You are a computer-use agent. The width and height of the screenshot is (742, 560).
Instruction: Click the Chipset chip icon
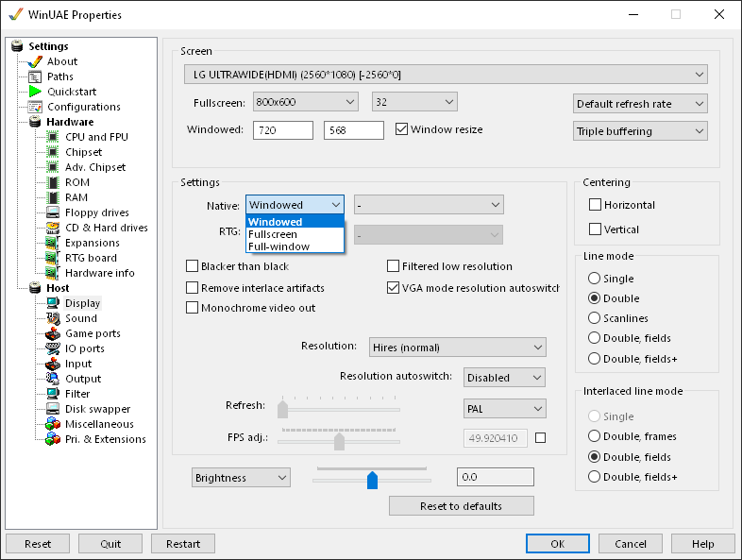pos(53,152)
